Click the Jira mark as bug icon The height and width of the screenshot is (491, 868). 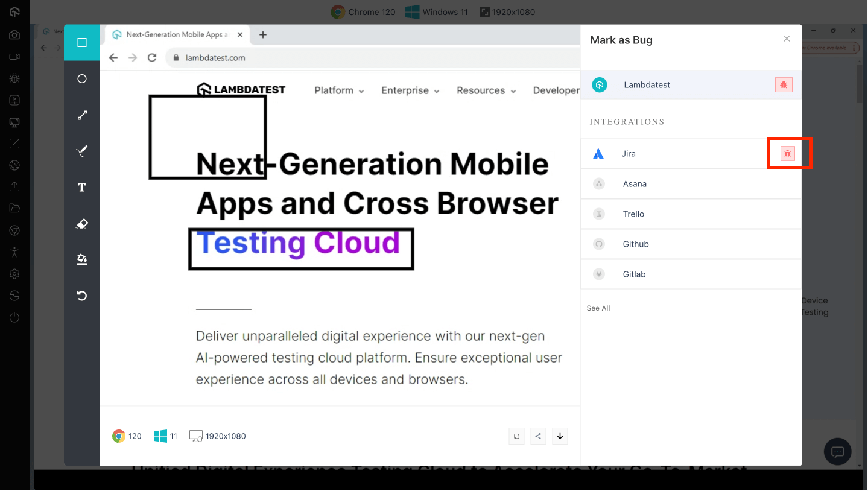tap(787, 154)
